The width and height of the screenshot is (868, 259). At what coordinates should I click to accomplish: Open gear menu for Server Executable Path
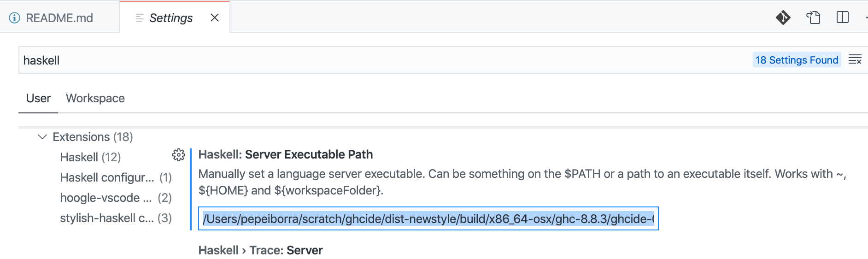click(179, 155)
